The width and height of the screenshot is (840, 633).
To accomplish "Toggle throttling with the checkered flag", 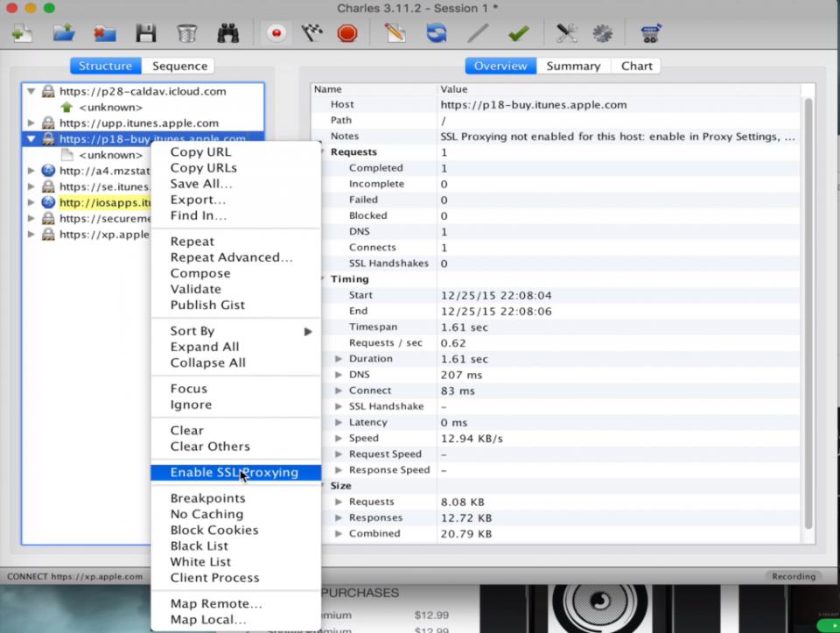I will tap(311, 33).
